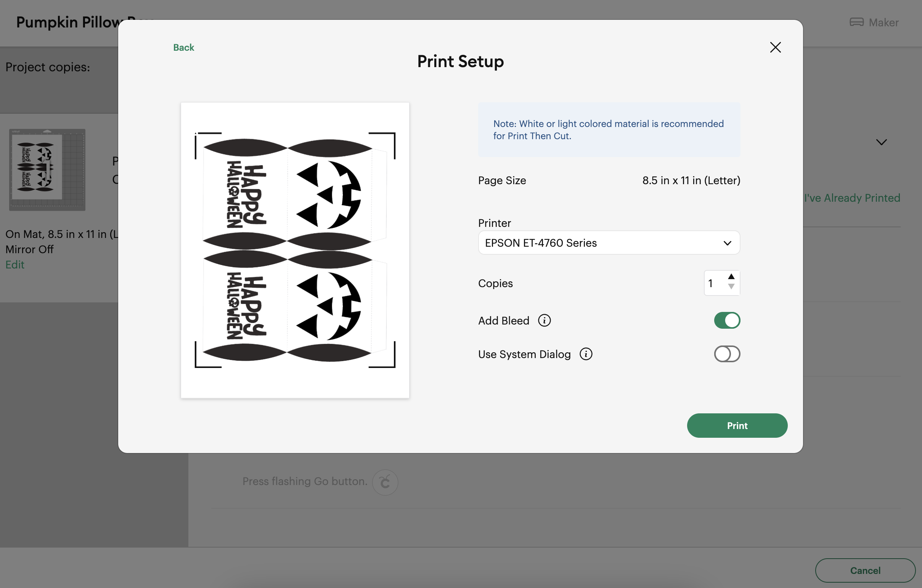Click the Copies number field
This screenshot has width=922, height=588.
715,283
